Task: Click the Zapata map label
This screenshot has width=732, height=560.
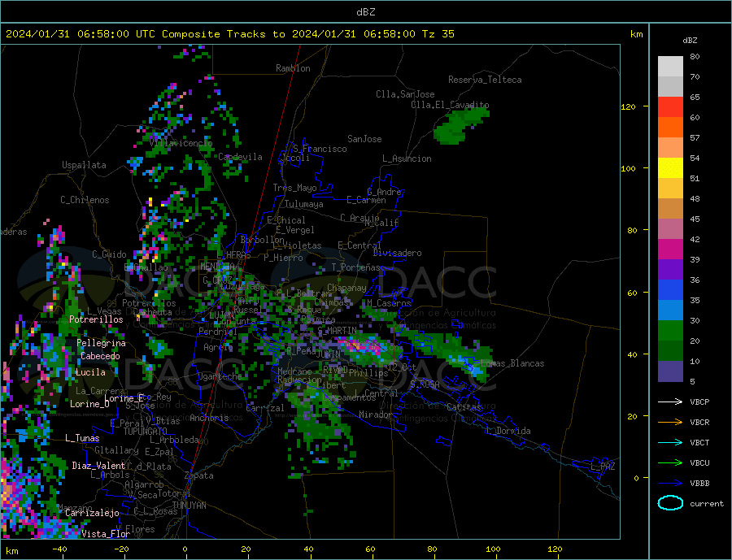Action: [x=199, y=475]
